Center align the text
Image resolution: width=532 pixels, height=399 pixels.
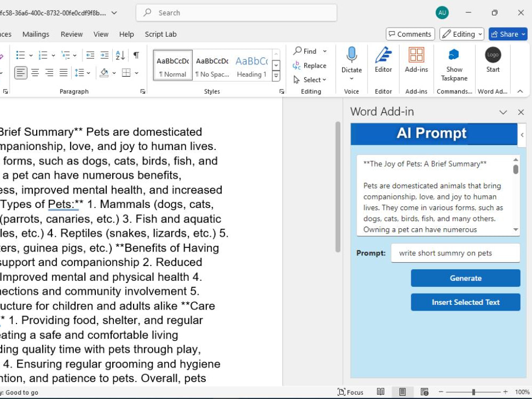click(35, 72)
